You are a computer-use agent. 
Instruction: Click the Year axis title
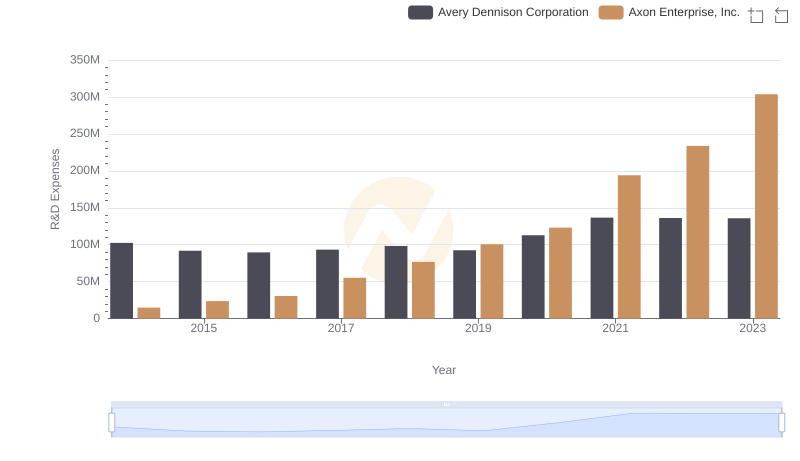point(444,370)
